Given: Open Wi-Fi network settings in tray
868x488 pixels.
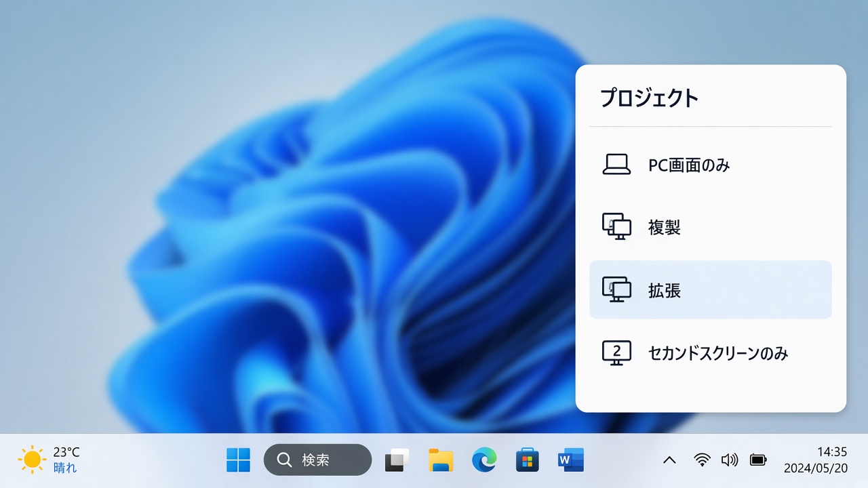Looking at the screenshot, I should 703,460.
